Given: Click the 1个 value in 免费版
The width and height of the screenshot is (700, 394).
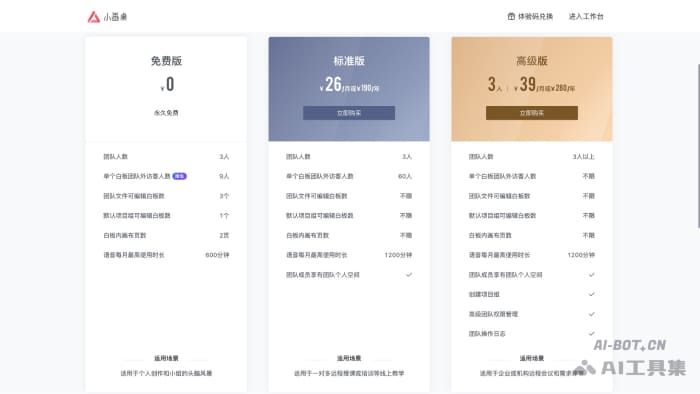Looking at the screenshot, I should pos(224,216).
